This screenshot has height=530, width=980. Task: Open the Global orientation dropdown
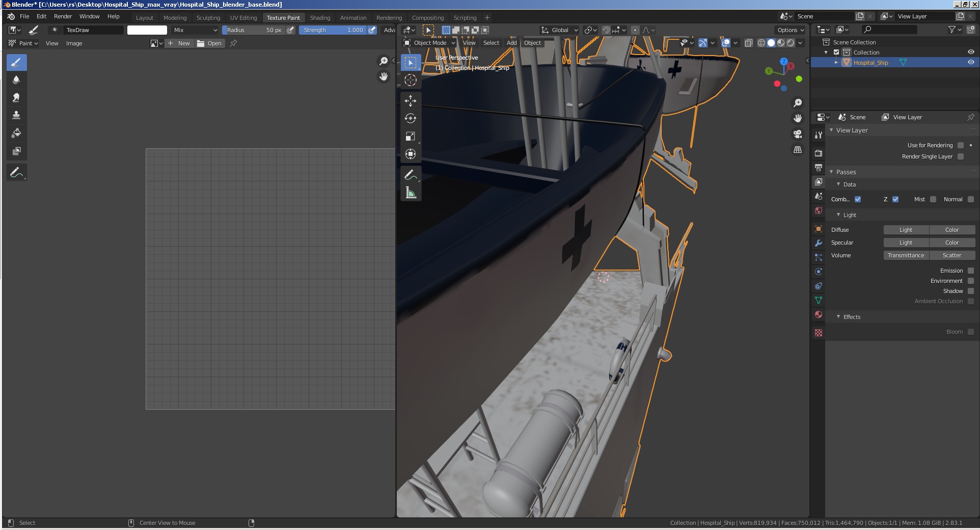560,30
